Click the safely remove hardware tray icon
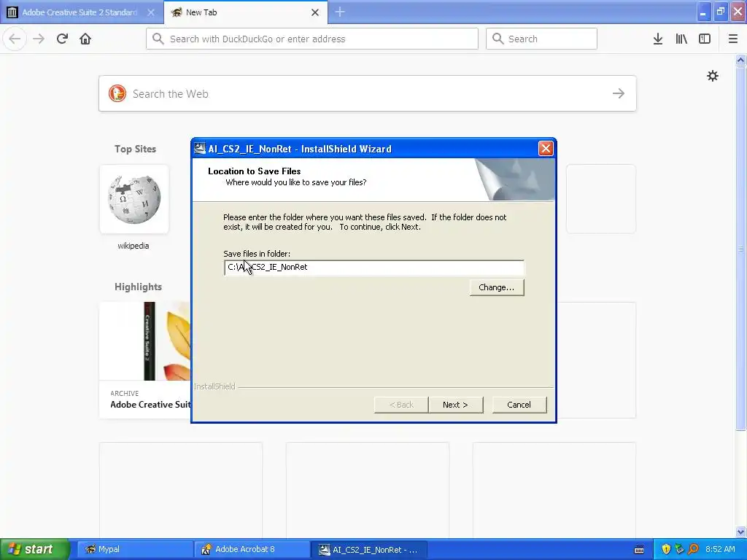 [x=679, y=549]
